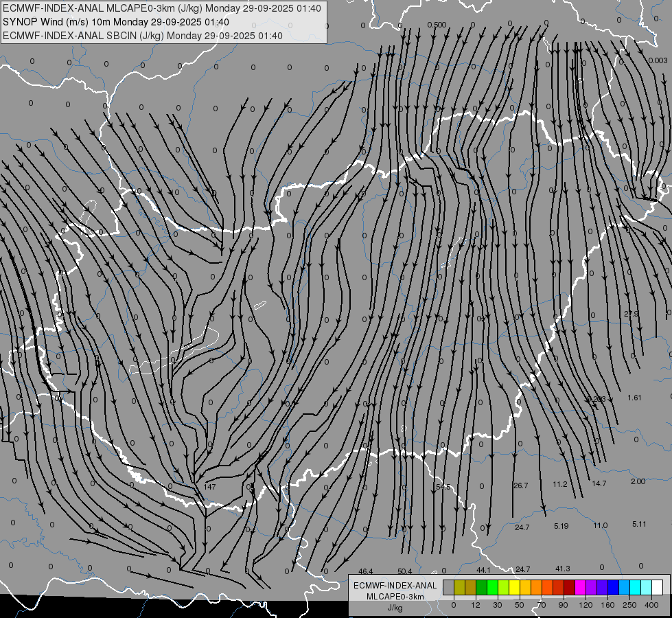Screen dimensions: 672x618
Task: Click the pure yellow swatch in the legend
Action: pos(514,588)
